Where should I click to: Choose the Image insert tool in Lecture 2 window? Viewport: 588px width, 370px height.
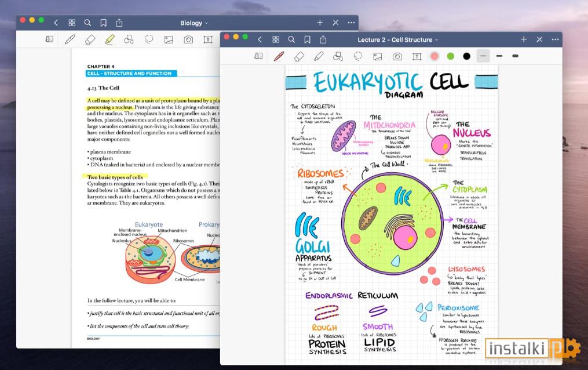(x=377, y=57)
